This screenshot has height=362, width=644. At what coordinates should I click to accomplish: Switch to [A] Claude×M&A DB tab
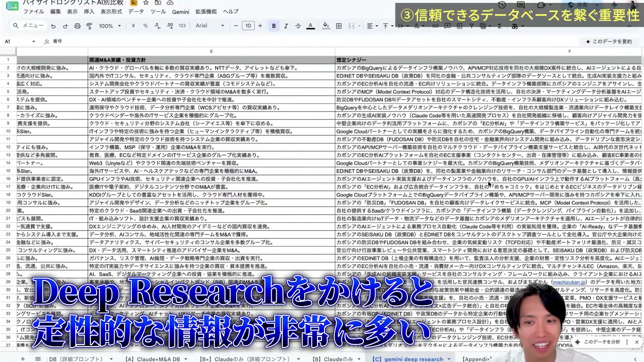(x=153, y=359)
